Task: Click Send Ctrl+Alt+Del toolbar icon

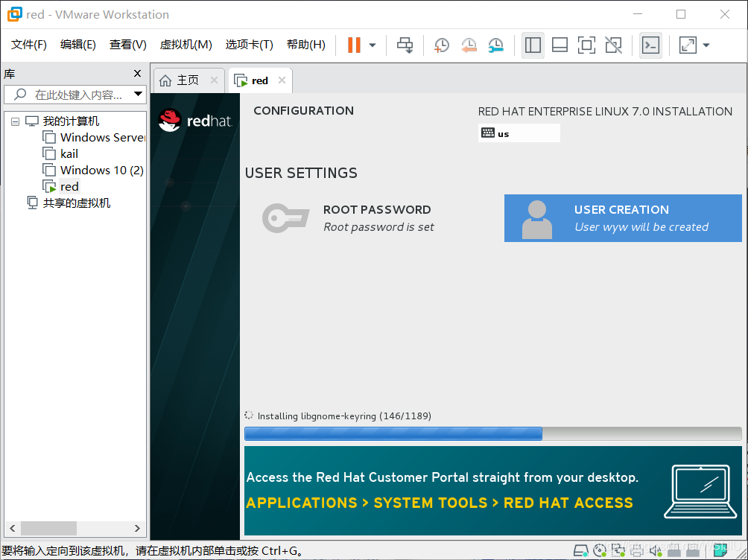Action: (405, 45)
